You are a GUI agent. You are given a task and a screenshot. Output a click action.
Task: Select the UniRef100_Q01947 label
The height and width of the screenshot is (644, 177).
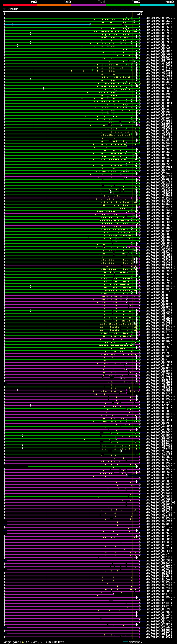click(159, 338)
